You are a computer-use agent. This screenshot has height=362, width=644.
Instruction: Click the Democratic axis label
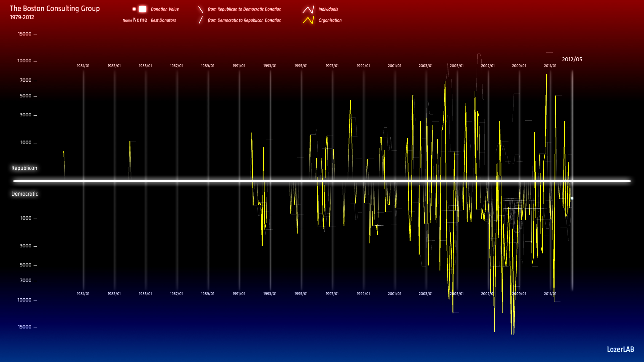[x=24, y=194]
